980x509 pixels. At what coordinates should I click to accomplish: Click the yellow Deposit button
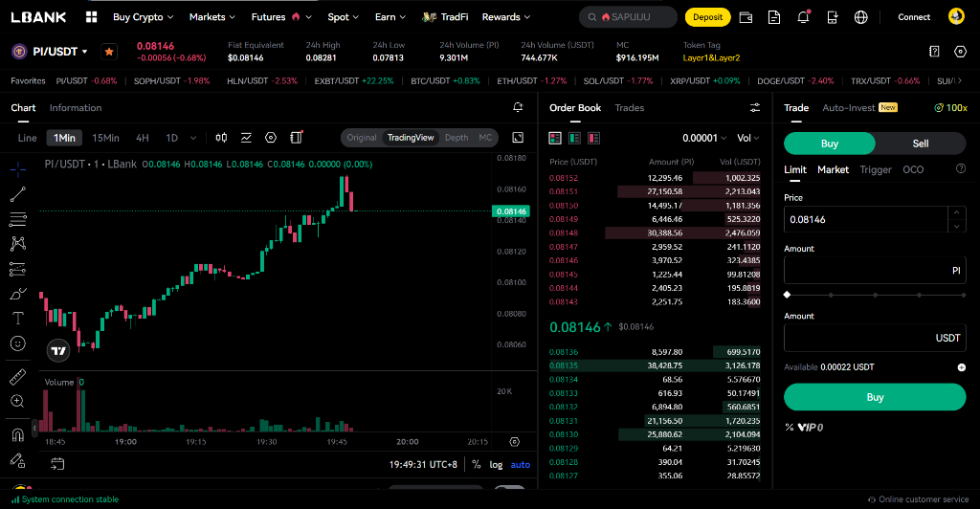pyautogui.click(x=707, y=17)
